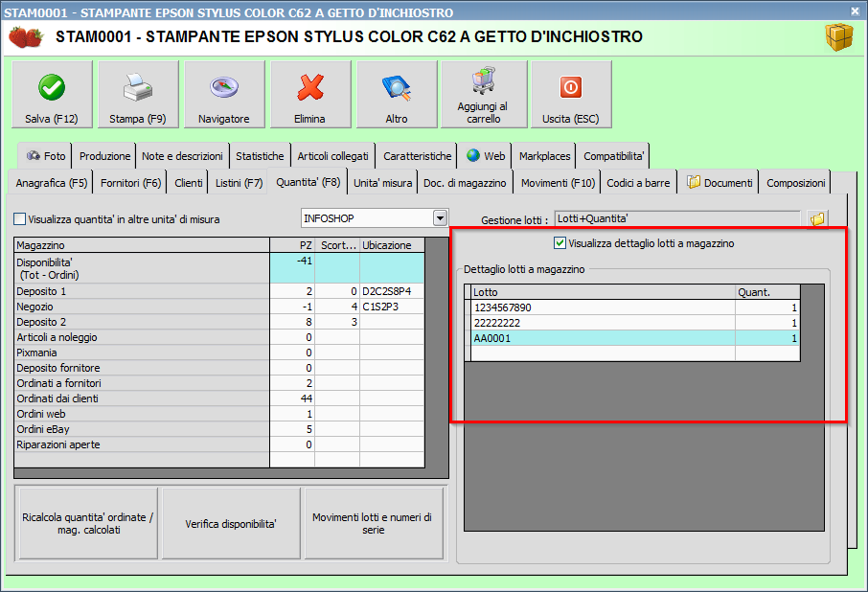
Task: Open the Compatibilita' tab
Action: tap(613, 156)
